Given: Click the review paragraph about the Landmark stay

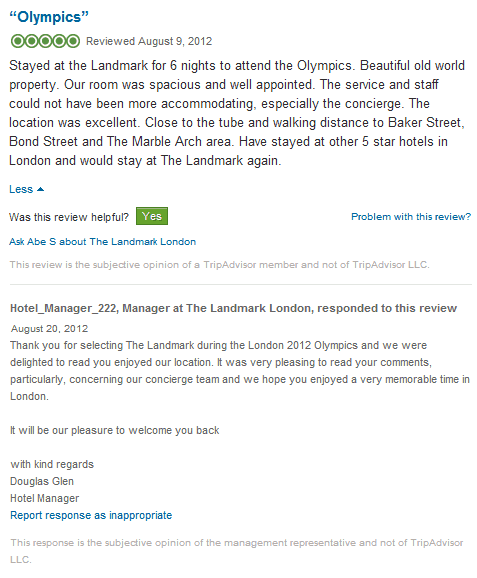Looking at the screenshot, I should pos(237,113).
